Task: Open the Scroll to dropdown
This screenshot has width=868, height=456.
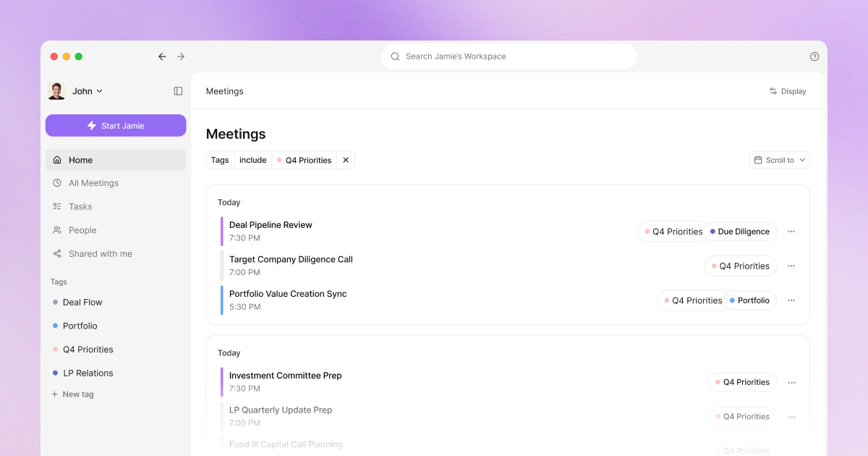Action: [779, 160]
